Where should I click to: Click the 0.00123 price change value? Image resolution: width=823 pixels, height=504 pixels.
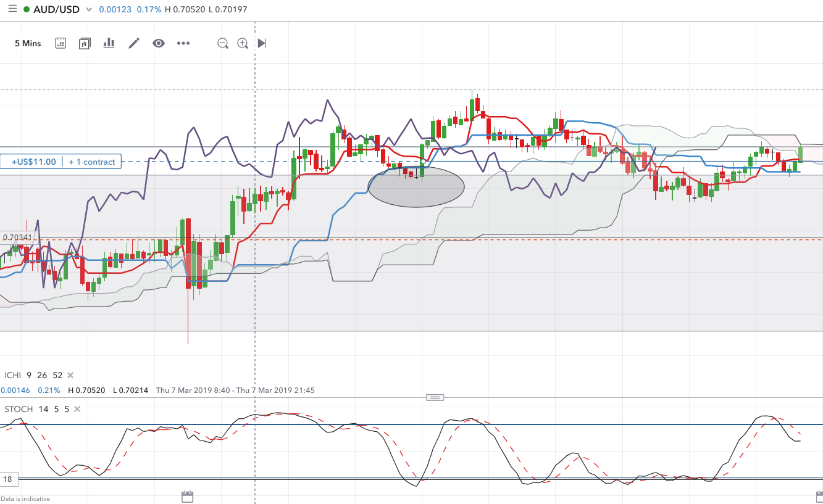pos(115,10)
